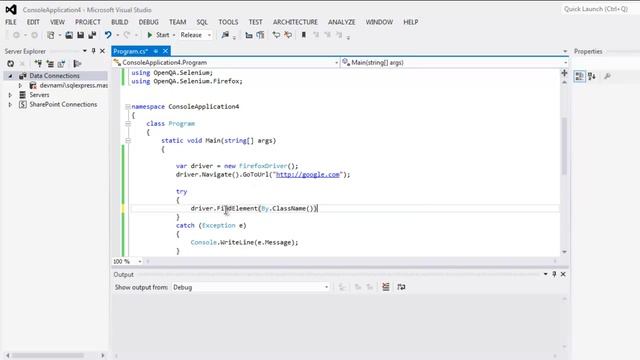Click the comment out selected lines icon
Viewport: 640px width, 360px height.
tap(276, 35)
